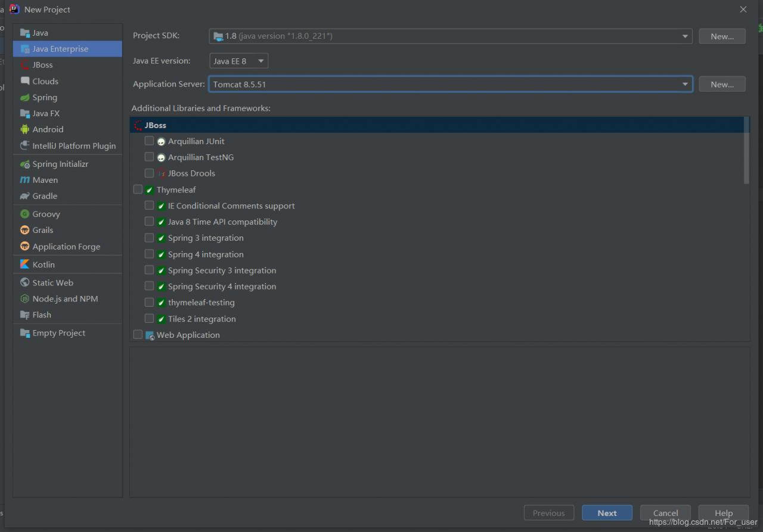Click the Cancel button

(x=665, y=513)
